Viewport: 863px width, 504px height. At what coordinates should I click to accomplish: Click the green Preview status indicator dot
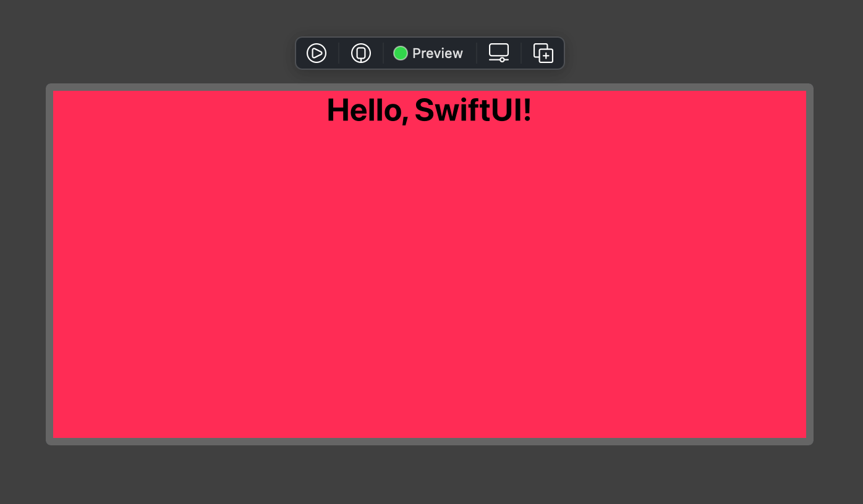(x=401, y=53)
